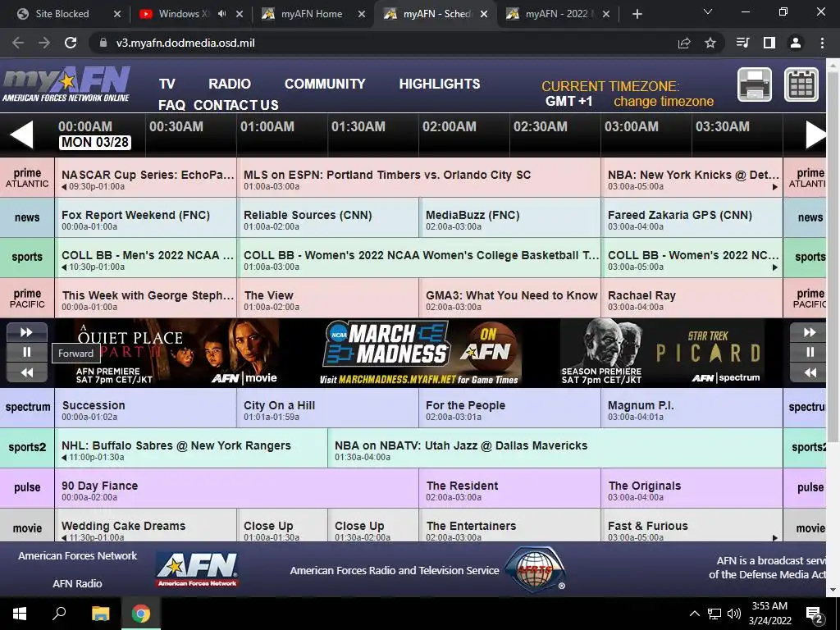This screenshot has height=630, width=840.
Task: Click the myAFN logo
Action: point(66,84)
